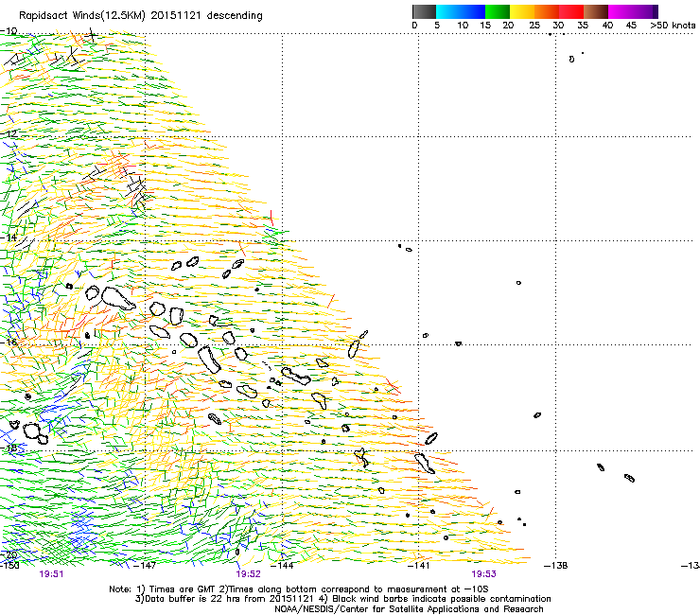Click the '-144' longitude axis label
The width and height of the screenshot is (700, 615).
[x=282, y=566]
